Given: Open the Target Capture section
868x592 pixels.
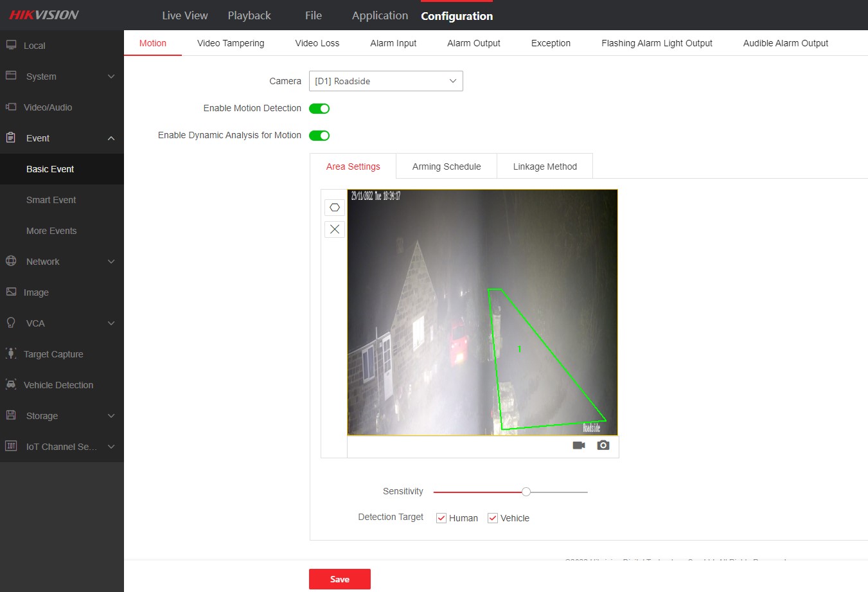Looking at the screenshot, I should coord(54,354).
